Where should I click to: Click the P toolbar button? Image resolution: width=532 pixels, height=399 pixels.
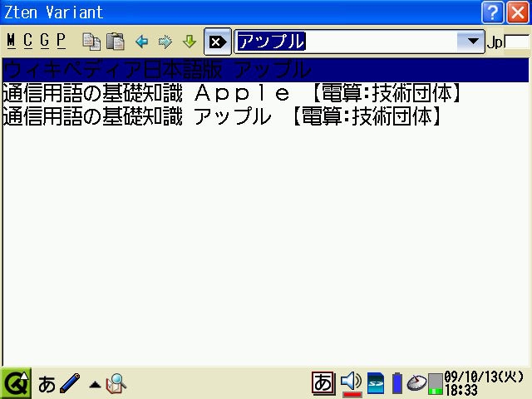[61, 41]
